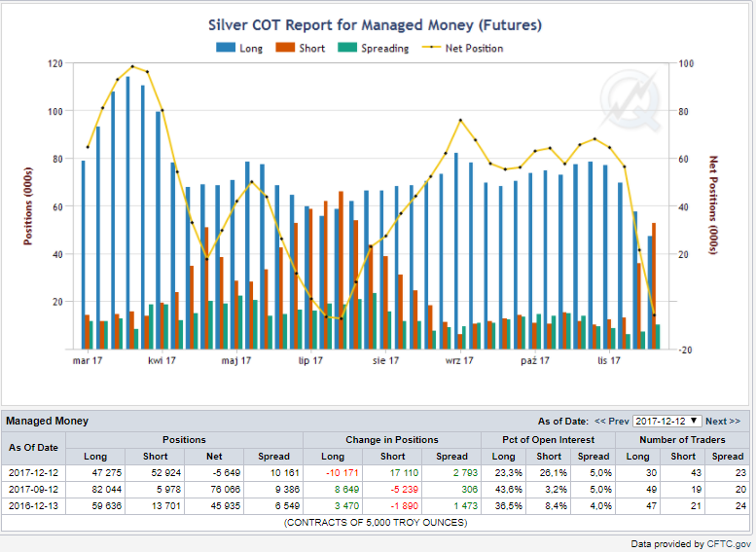
Task: Click the As Of Date column header
Action: click(33, 447)
